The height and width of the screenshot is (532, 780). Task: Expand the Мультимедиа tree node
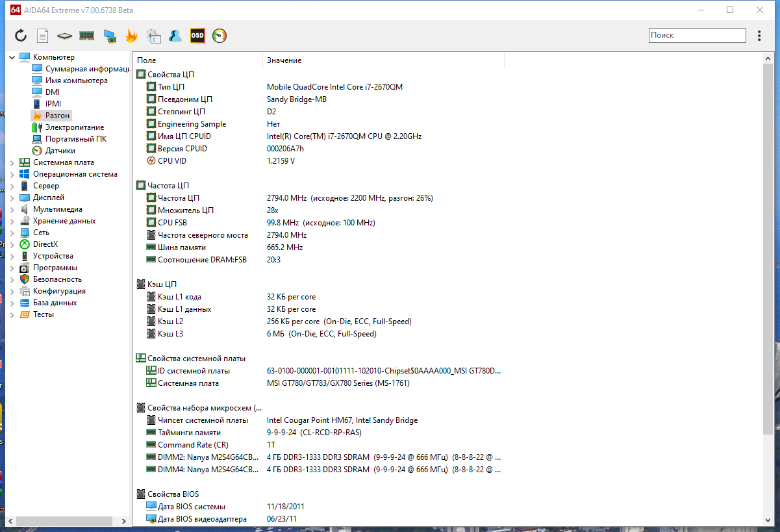pyautogui.click(x=12, y=209)
